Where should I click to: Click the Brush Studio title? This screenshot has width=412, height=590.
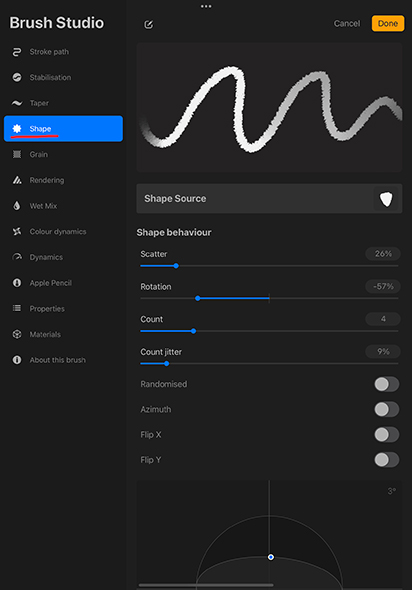57,23
